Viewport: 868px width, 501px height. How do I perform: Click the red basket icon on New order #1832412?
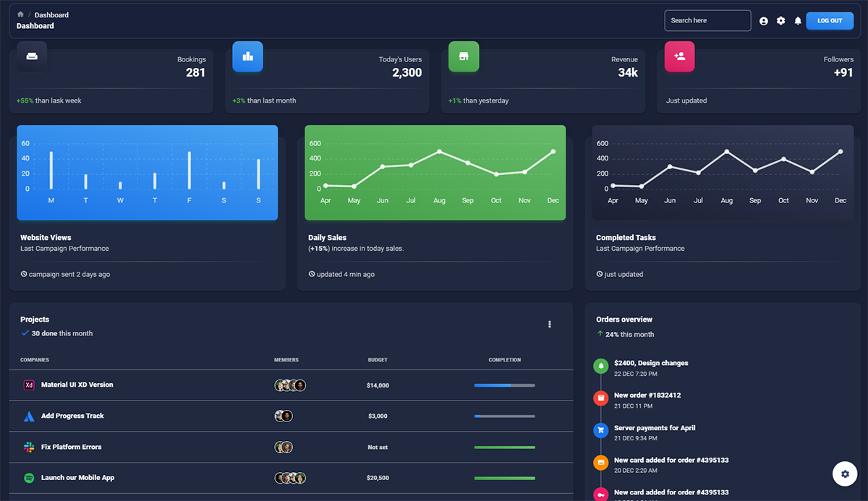601,398
